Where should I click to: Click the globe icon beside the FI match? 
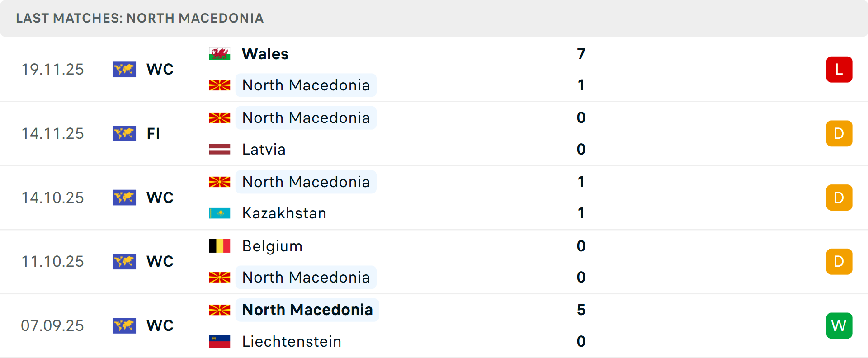pos(124,133)
